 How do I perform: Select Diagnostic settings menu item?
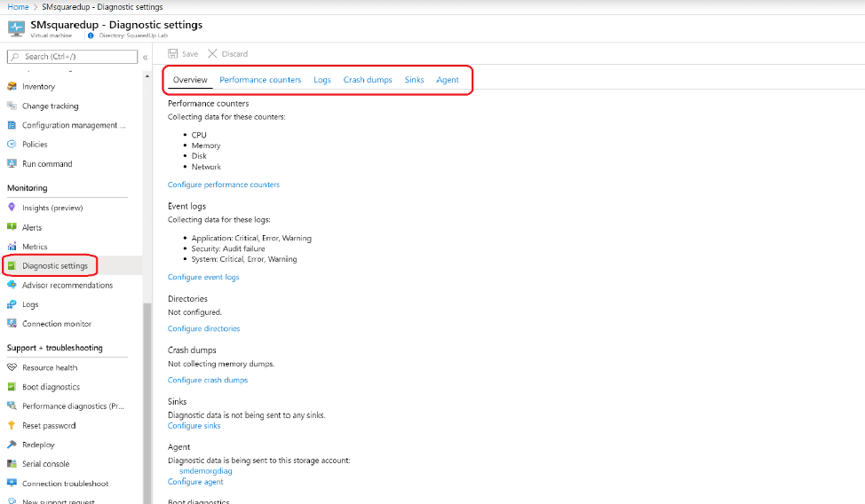(54, 266)
